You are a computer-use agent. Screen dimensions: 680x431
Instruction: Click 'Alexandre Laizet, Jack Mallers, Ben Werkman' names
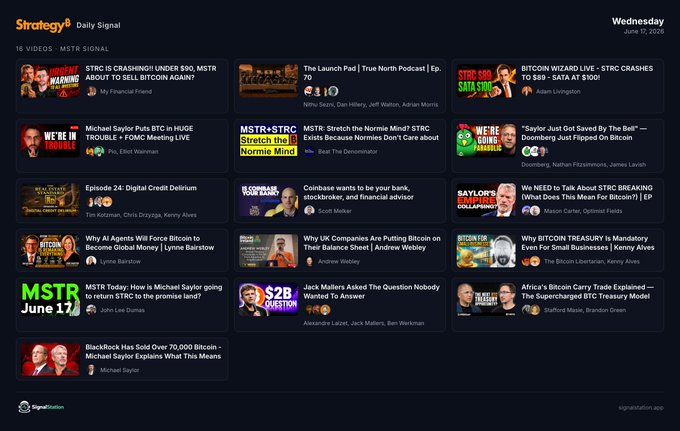[x=364, y=323]
